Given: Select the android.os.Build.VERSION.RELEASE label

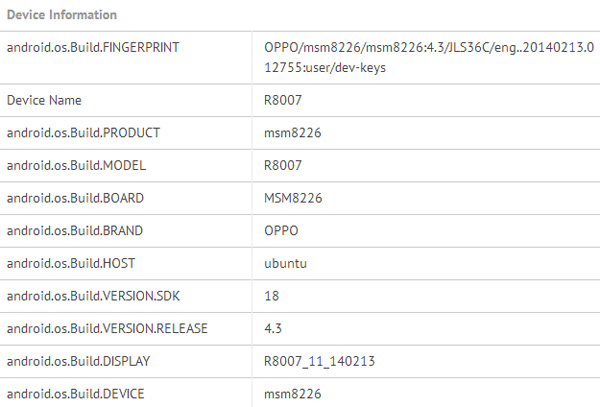Looking at the screenshot, I should (x=109, y=328).
